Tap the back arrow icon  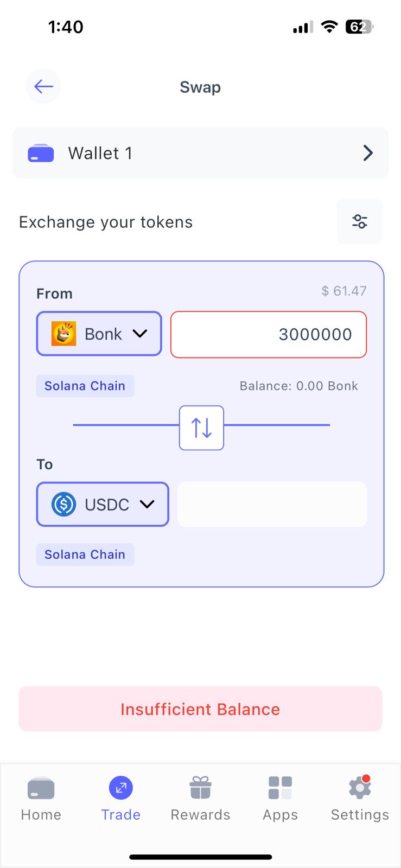(x=43, y=86)
